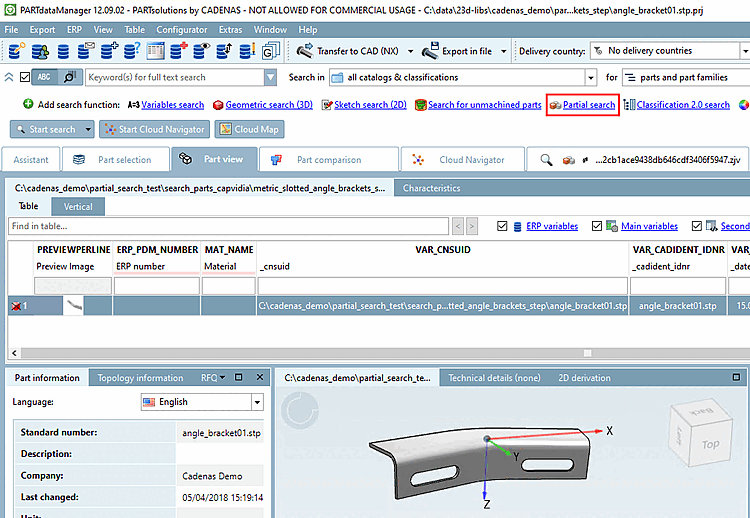
Task: Click Sketch search (2D) link
Action: pos(370,105)
